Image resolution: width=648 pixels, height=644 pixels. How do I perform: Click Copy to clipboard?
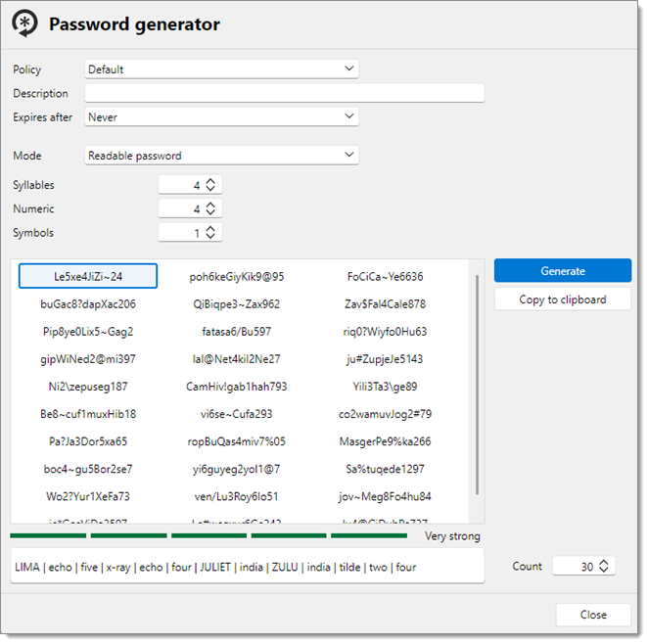pyautogui.click(x=563, y=299)
